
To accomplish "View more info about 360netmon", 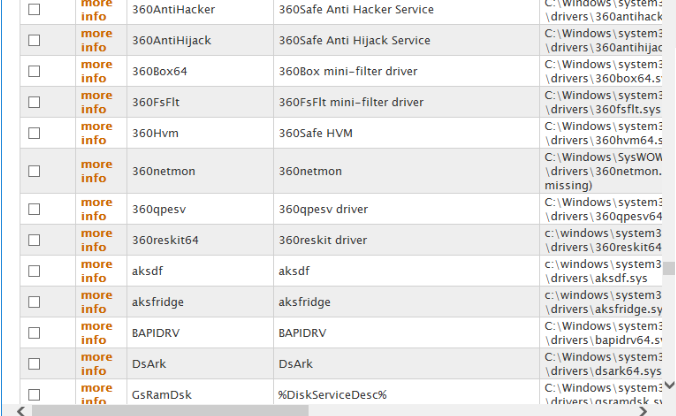I will 97,171.
